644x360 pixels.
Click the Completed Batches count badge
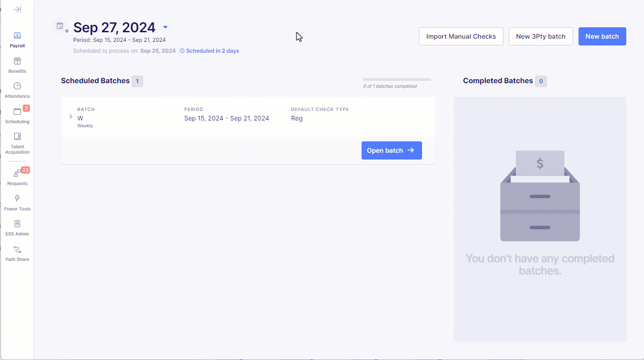(541, 81)
